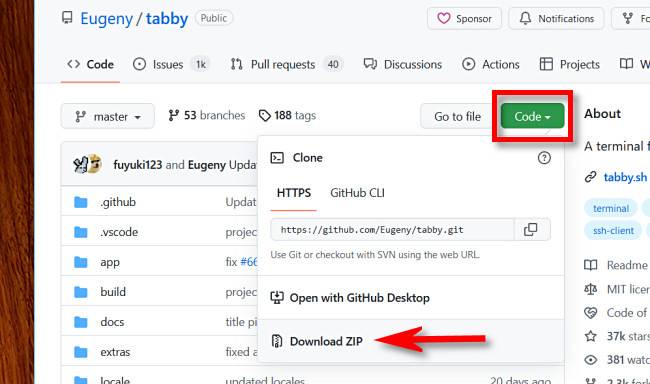Click the Download ZIP file icon

(x=276, y=341)
